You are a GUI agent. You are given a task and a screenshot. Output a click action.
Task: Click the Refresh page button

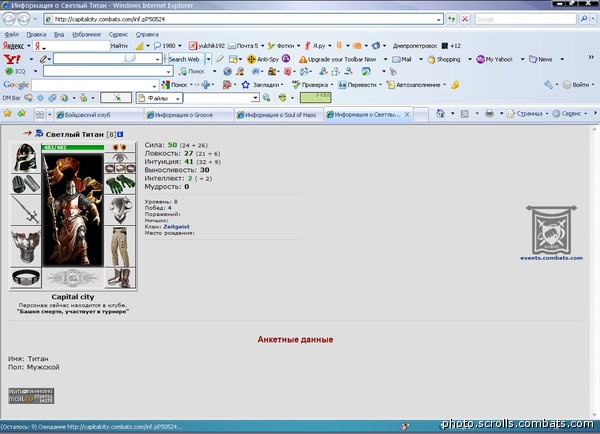point(452,19)
